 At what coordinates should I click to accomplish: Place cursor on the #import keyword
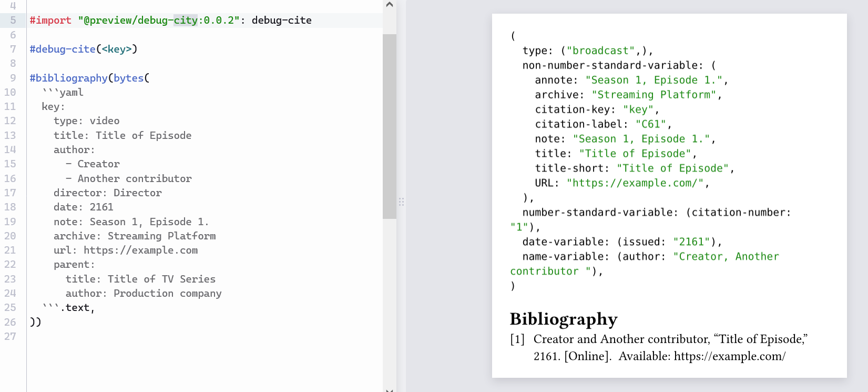[50, 21]
